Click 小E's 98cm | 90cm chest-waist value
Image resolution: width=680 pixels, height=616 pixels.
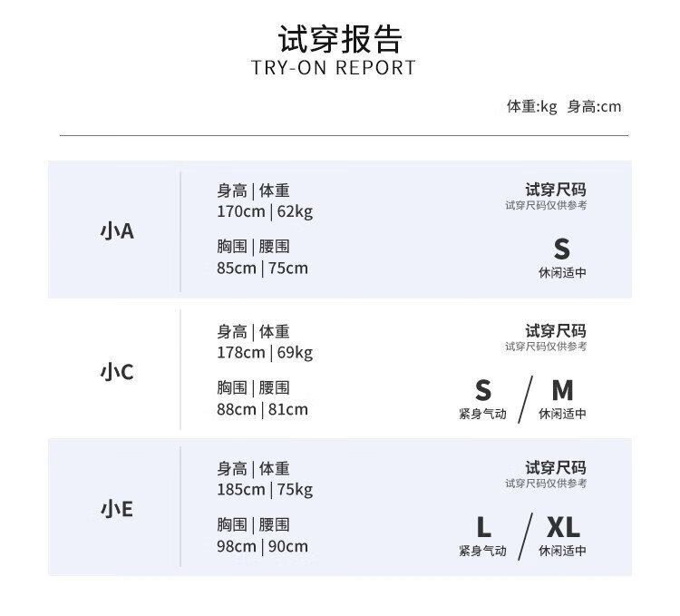(262, 546)
